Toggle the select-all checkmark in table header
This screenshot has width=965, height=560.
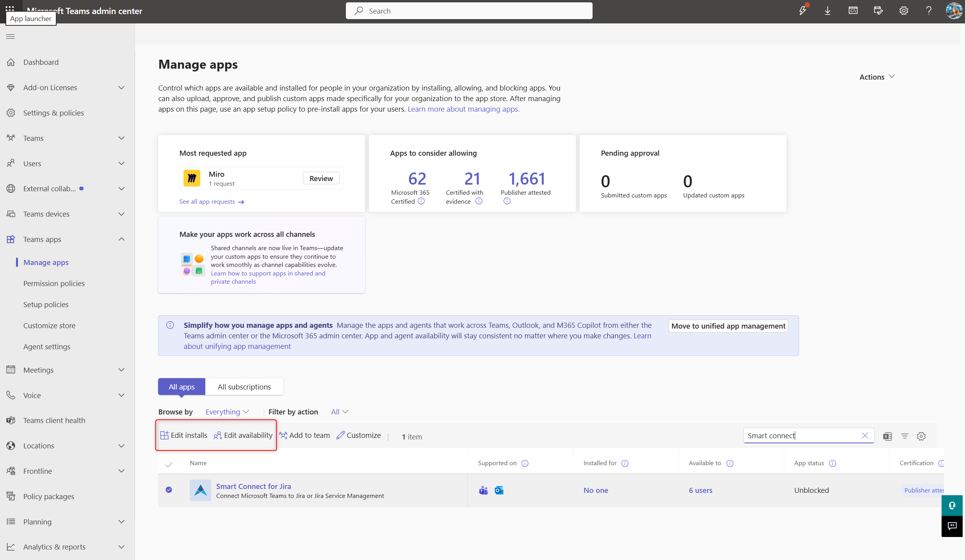click(169, 464)
